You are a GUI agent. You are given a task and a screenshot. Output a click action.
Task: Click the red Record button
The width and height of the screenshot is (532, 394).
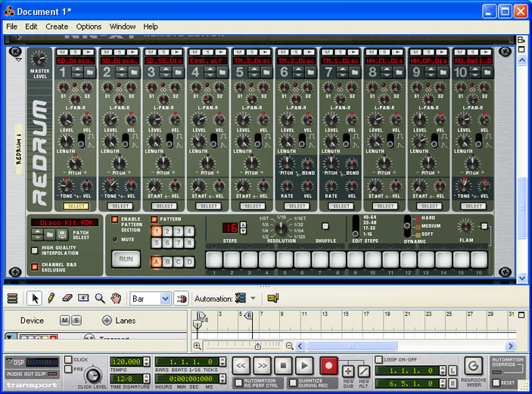click(x=328, y=365)
